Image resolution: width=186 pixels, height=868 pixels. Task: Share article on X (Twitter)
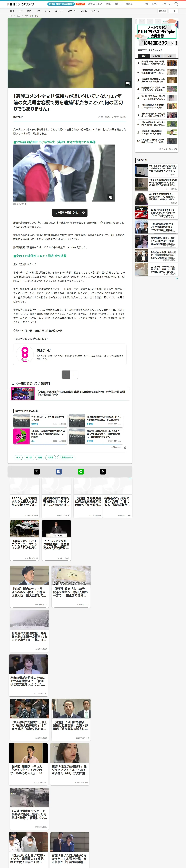37,472
